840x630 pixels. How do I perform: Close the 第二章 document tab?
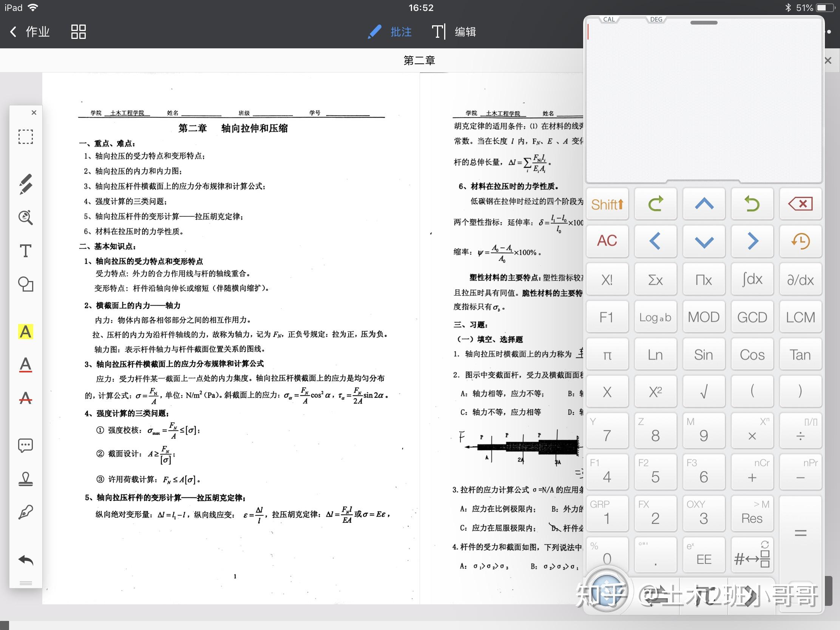[x=828, y=60]
